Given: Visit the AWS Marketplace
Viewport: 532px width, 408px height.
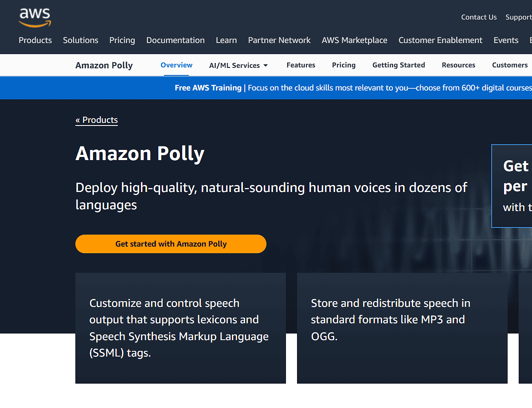Looking at the screenshot, I should (354, 40).
